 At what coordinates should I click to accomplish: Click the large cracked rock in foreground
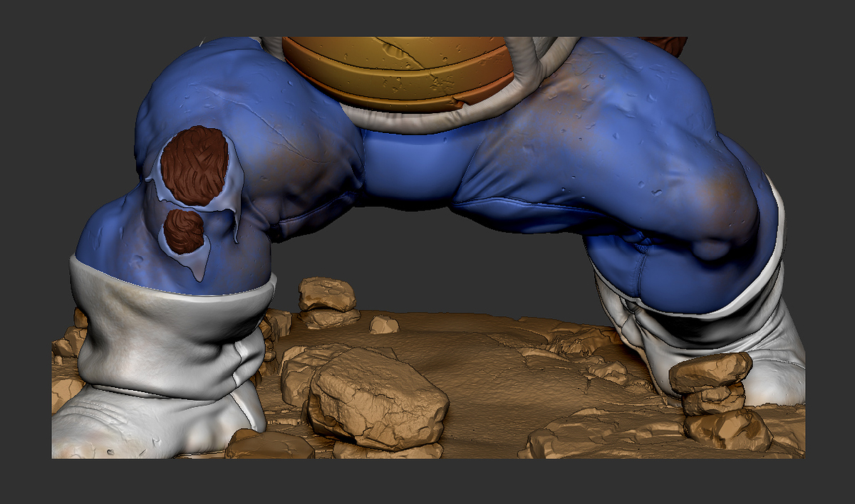pyautogui.click(x=378, y=399)
